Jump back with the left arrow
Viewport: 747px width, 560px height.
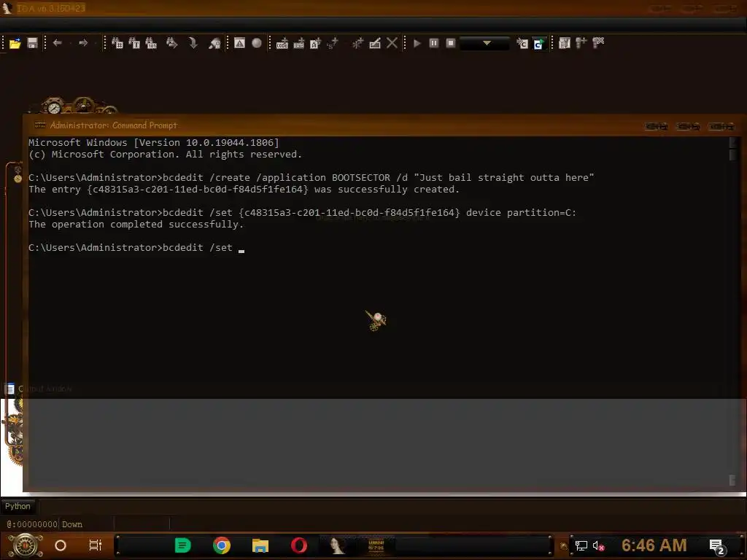(x=58, y=43)
